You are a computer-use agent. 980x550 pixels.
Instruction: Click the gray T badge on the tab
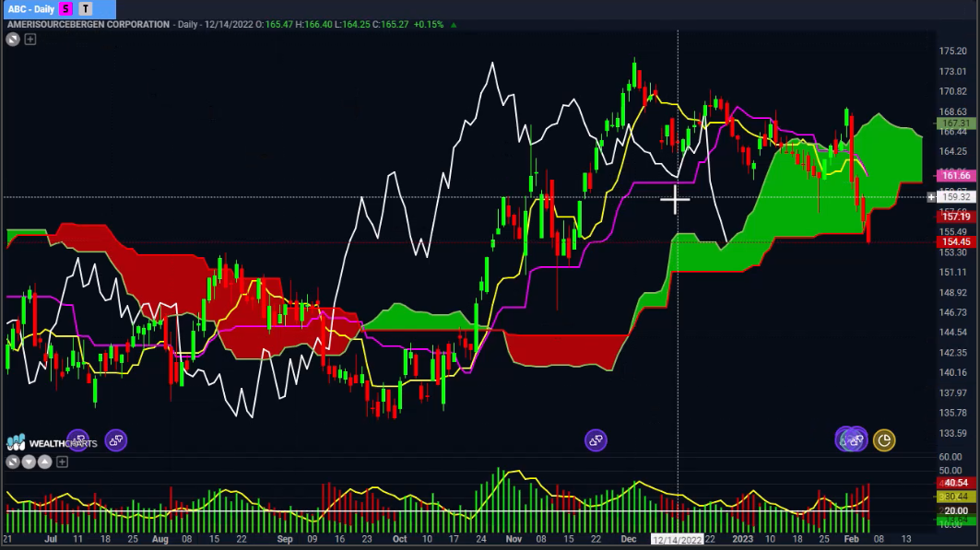pyautogui.click(x=86, y=8)
